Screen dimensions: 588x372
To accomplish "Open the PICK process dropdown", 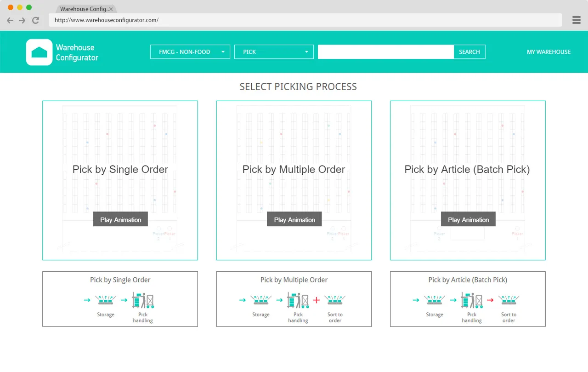I will point(274,52).
